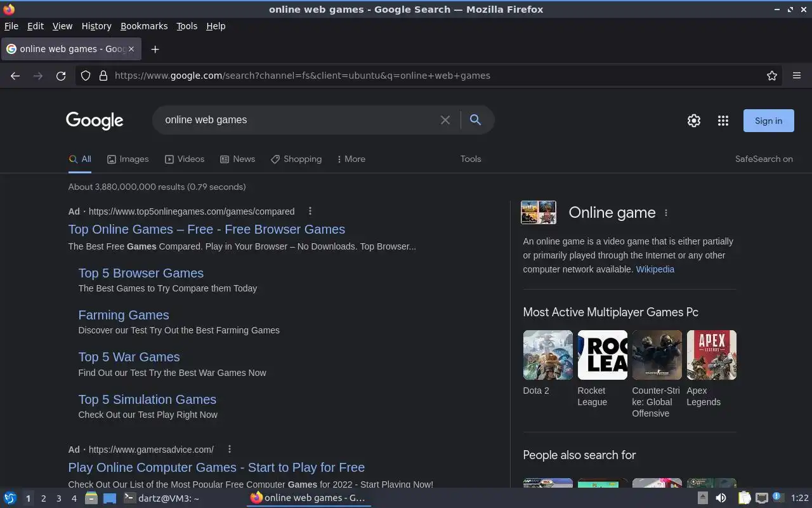The image size is (812, 508).
Task: Bookmark this page with the star
Action: [x=772, y=76]
